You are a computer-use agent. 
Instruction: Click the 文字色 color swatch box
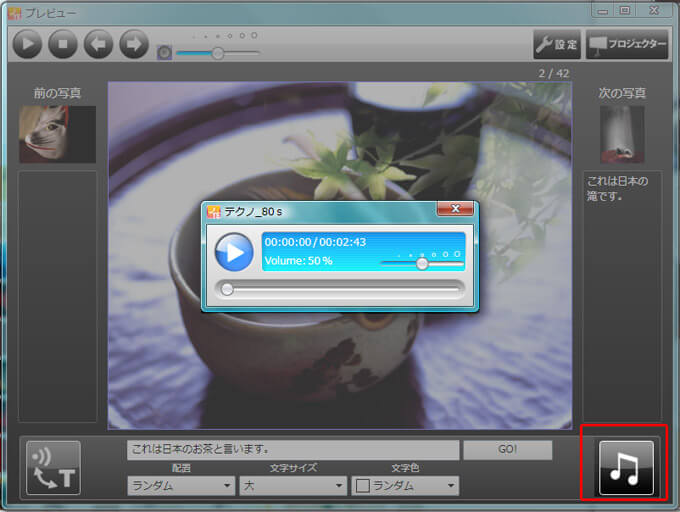coord(363,486)
